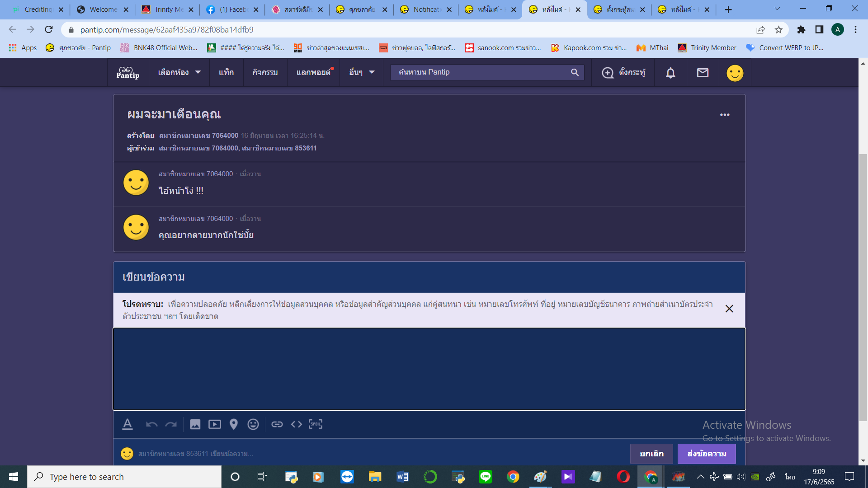Click the insert video icon in editor
Screen dimensions: 868x488
tap(214, 424)
